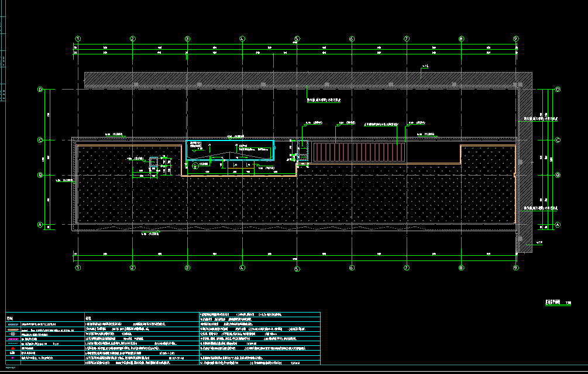Select grid axis bubble 5 at top
Viewport: 588px width, 374px height.
coord(297,39)
